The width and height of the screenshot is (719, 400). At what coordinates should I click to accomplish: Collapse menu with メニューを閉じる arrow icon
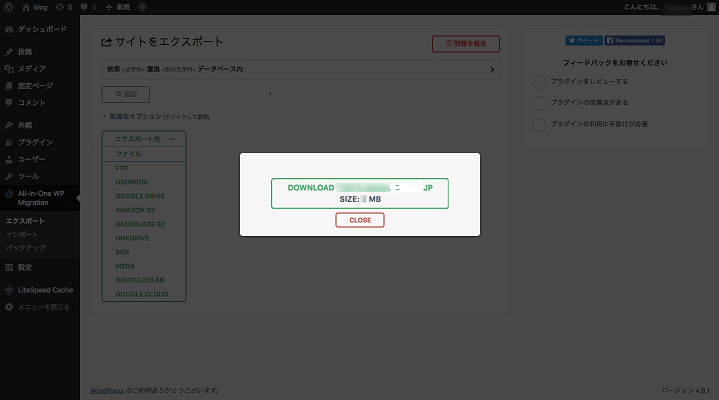click(9, 307)
